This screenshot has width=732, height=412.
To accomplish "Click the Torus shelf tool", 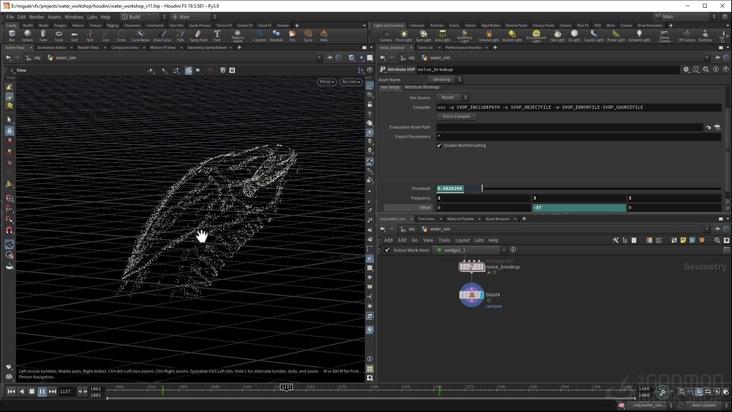I will click(59, 35).
